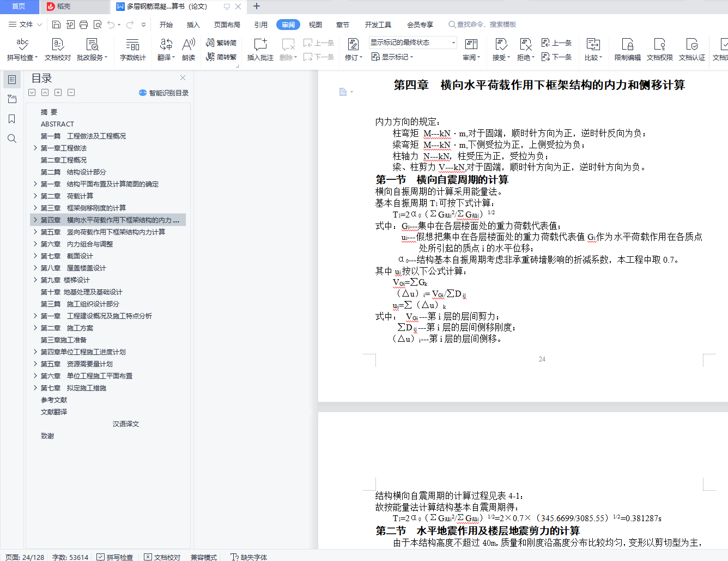Switch to the 页面布局 ribbon tab
The width and height of the screenshot is (728, 561).
[x=227, y=25]
